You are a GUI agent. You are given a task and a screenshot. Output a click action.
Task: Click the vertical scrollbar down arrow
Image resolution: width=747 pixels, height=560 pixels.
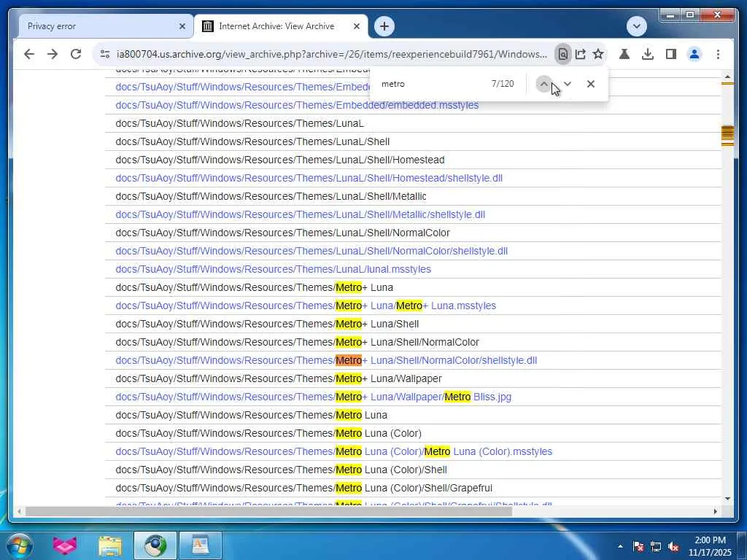coord(727,499)
